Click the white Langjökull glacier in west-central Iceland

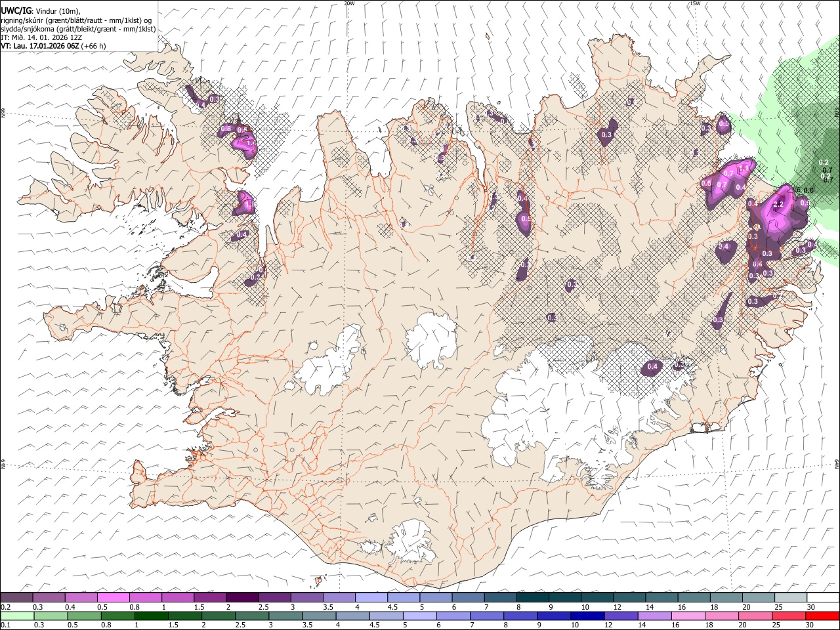328,361
